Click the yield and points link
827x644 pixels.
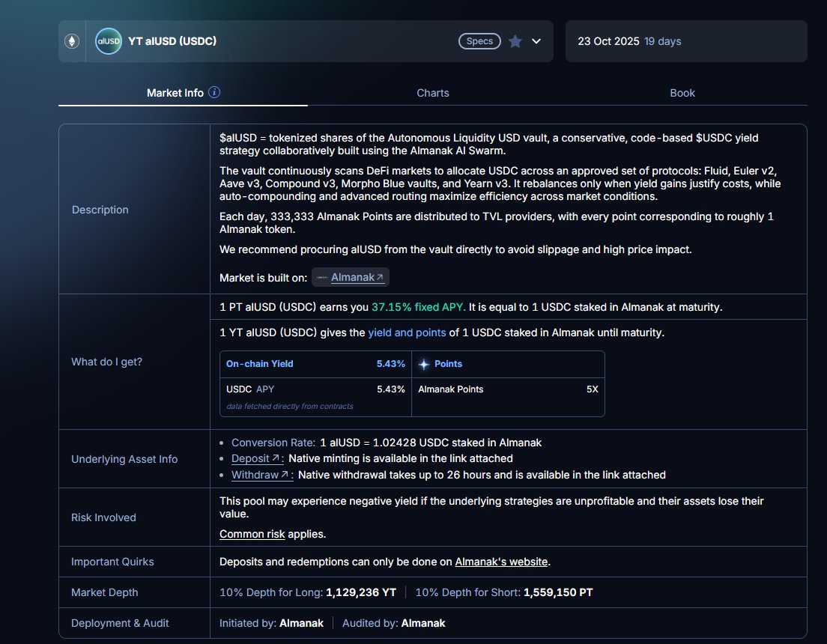point(408,332)
